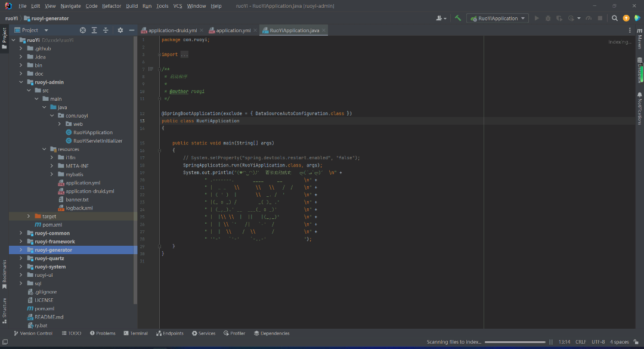Expand the ruoyi-common module folder
Image resolution: width=644 pixels, height=349 pixels.
point(21,233)
